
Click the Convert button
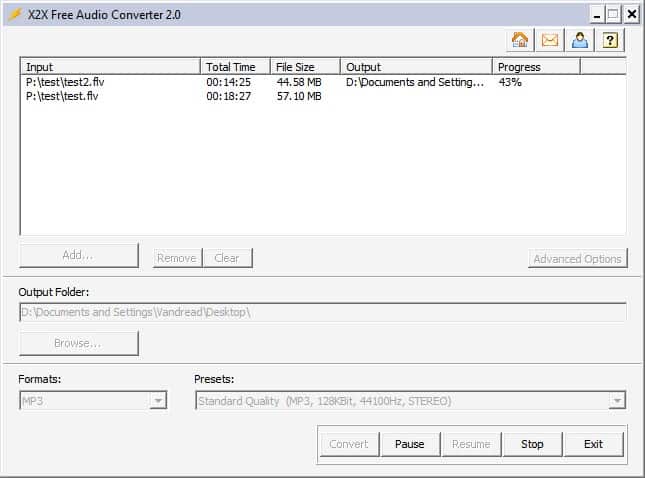[349, 444]
